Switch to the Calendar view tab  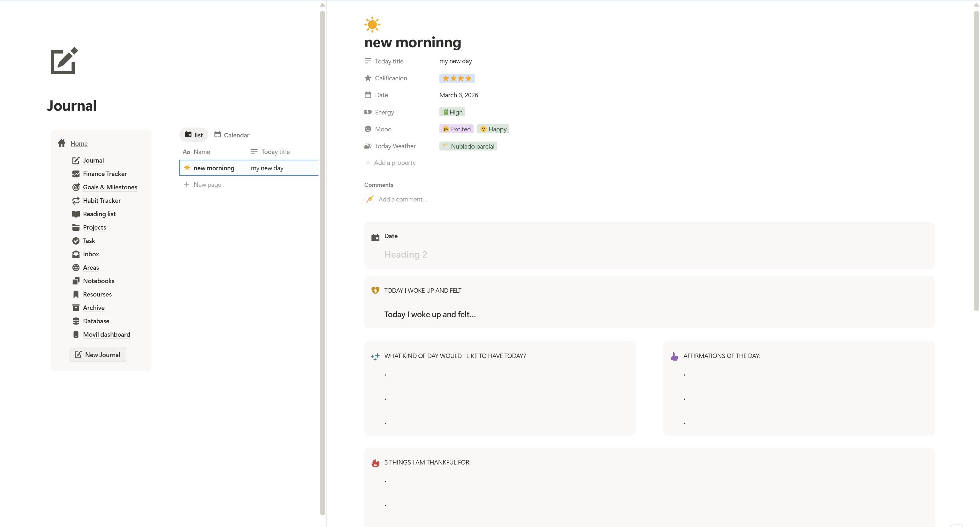232,135
